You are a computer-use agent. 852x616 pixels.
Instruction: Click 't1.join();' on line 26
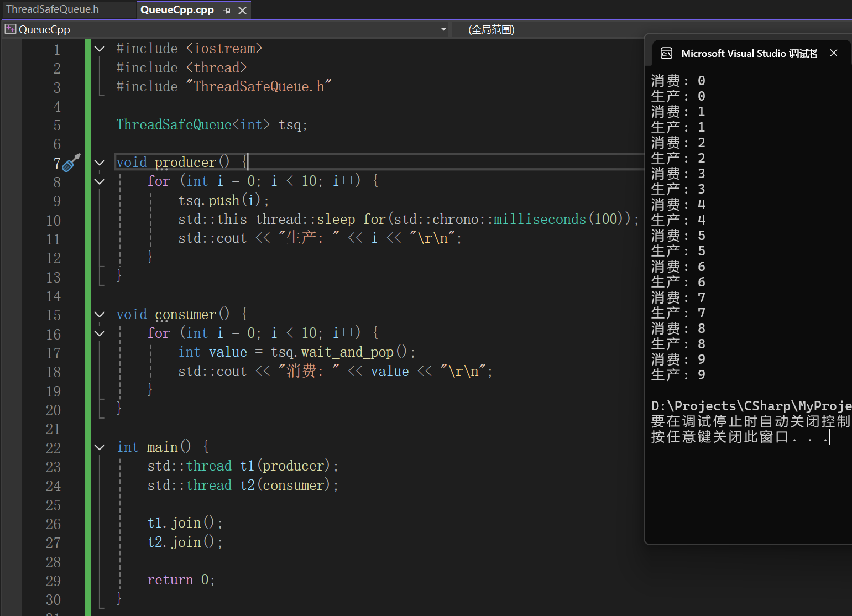click(x=185, y=523)
